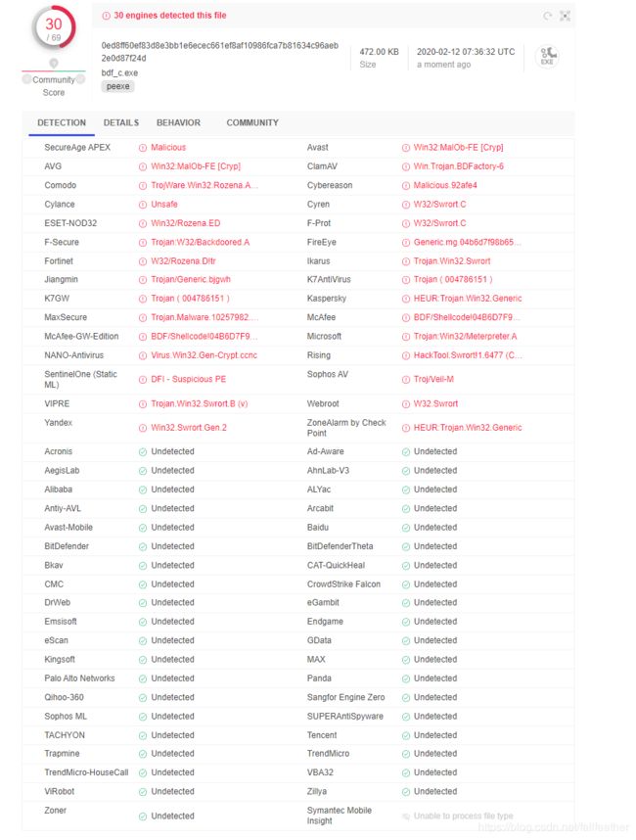This screenshot has width=636, height=840.
Task: Open the DETECTION tab
Action: click(x=62, y=122)
